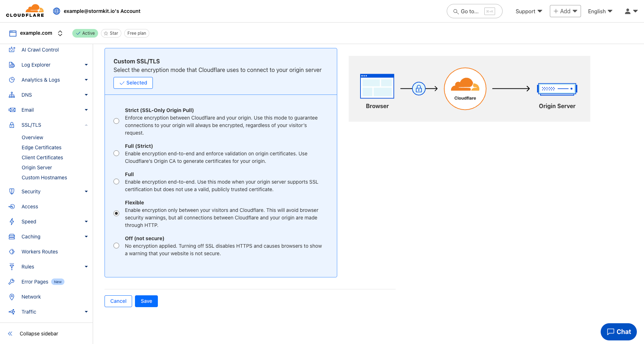This screenshot has width=644, height=344.
Task: Open the English language dropdown
Action: pos(600,11)
